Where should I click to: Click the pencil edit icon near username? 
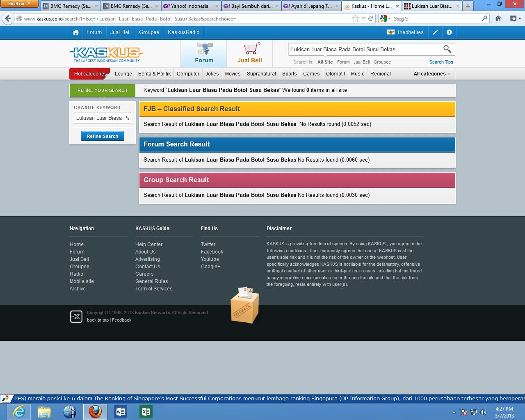[435, 32]
